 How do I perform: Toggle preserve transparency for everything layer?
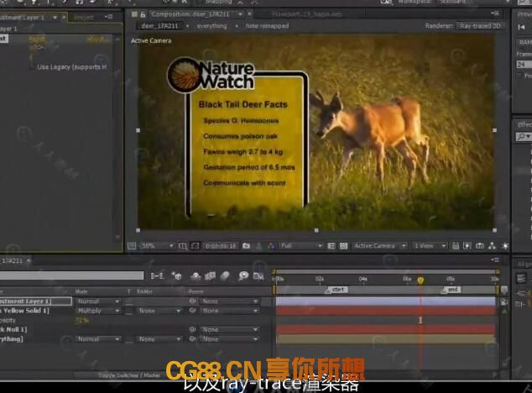point(129,339)
